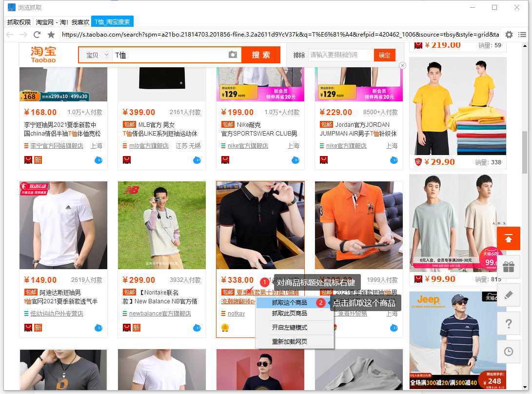Open the gift box sidebar icon
This screenshot has height=394, width=532.
pyautogui.click(x=509, y=267)
